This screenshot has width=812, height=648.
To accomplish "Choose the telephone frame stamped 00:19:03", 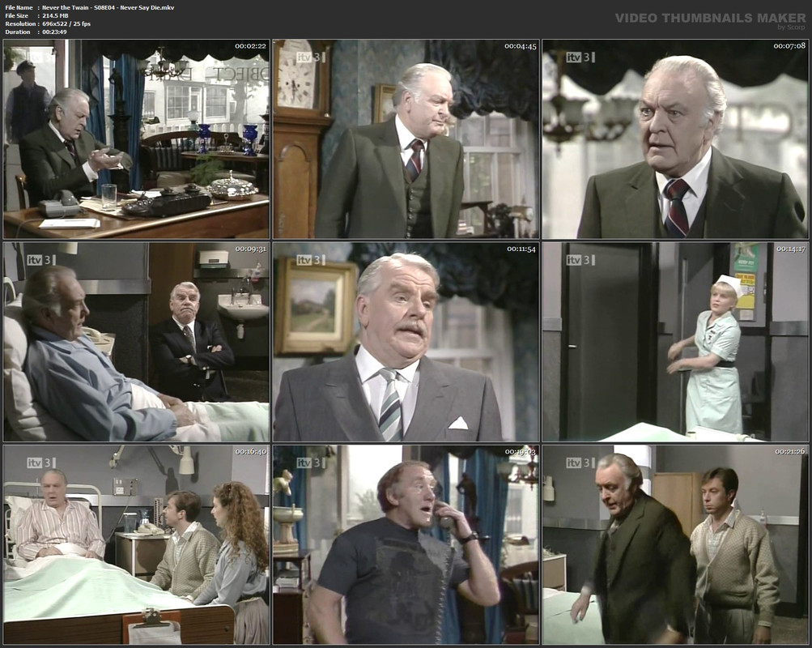I will click(x=406, y=545).
